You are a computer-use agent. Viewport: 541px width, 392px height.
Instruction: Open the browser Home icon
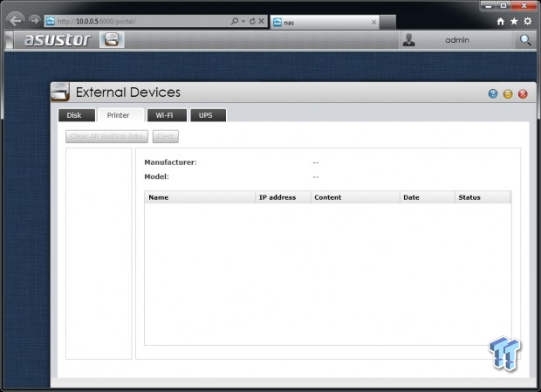coord(501,22)
